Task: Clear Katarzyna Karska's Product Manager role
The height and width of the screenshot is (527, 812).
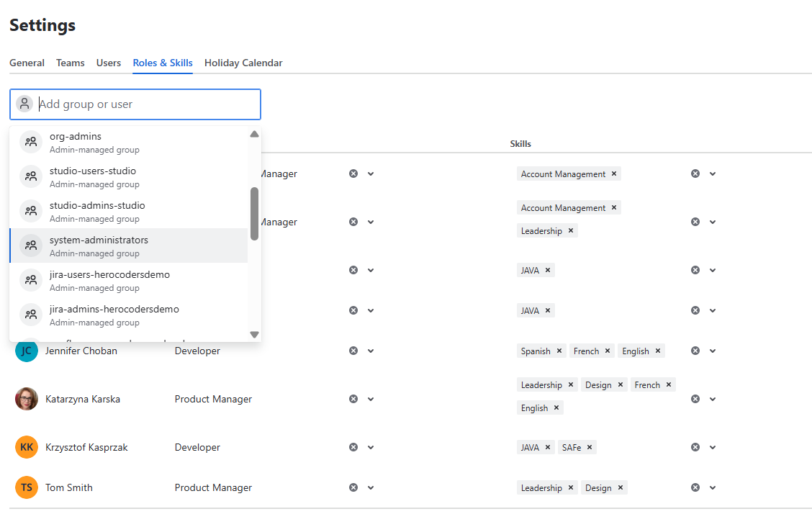Action: click(353, 399)
